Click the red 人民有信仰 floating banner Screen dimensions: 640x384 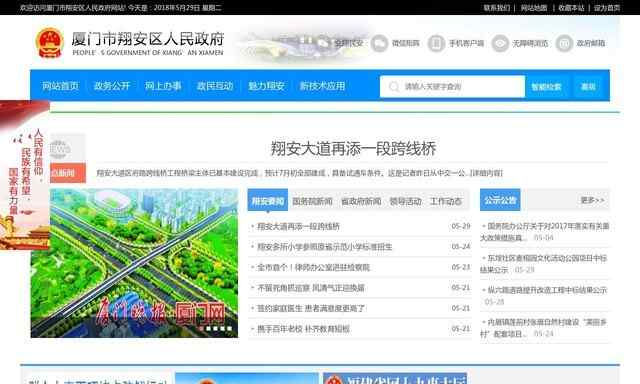[24, 175]
